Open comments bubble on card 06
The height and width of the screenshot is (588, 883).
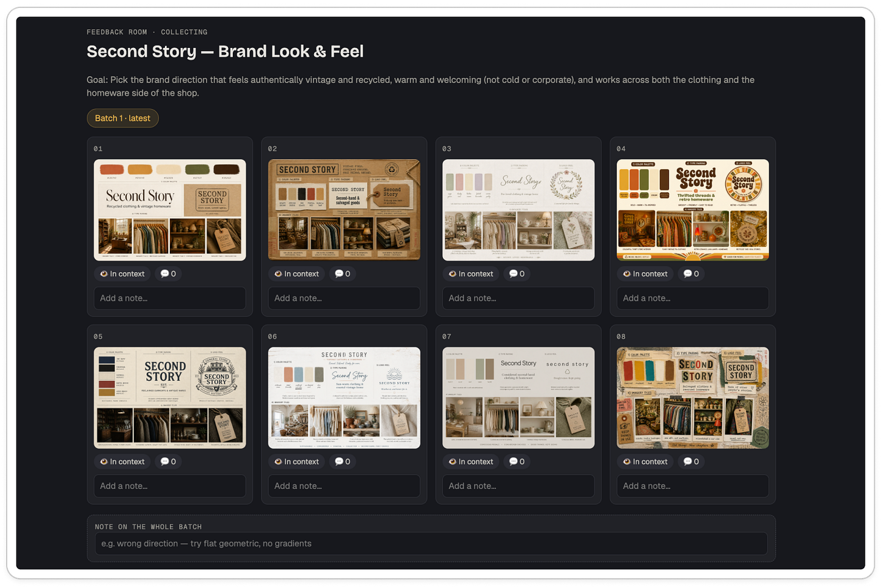tap(343, 462)
